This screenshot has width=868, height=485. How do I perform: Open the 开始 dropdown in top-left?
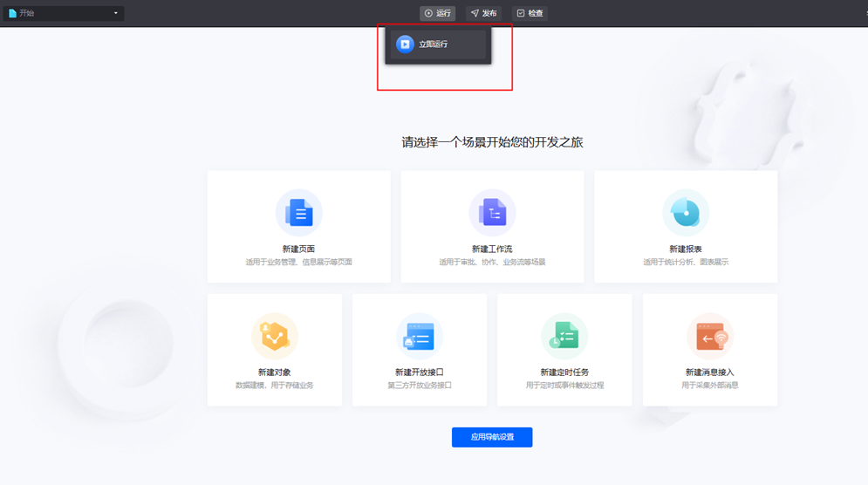pyautogui.click(x=63, y=13)
